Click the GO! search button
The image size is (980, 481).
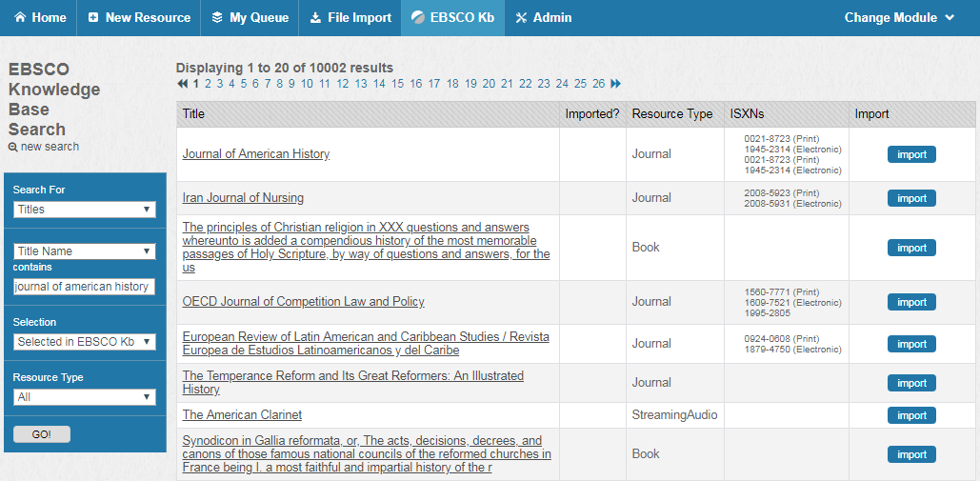coord(42,434)
